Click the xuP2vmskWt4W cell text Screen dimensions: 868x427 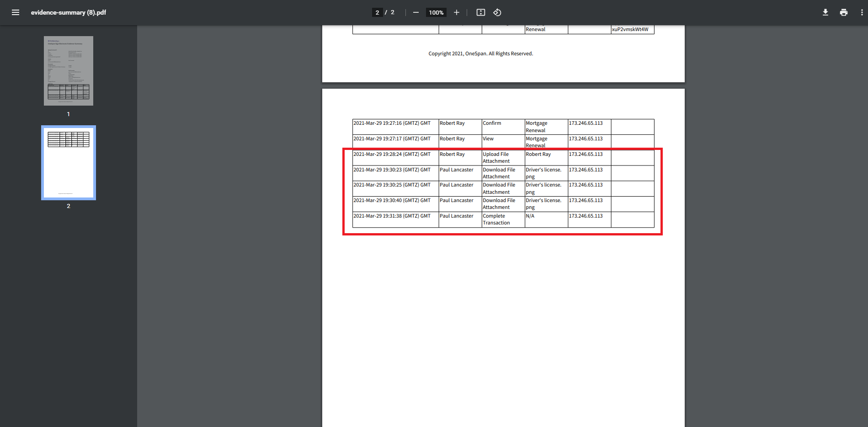630,30
